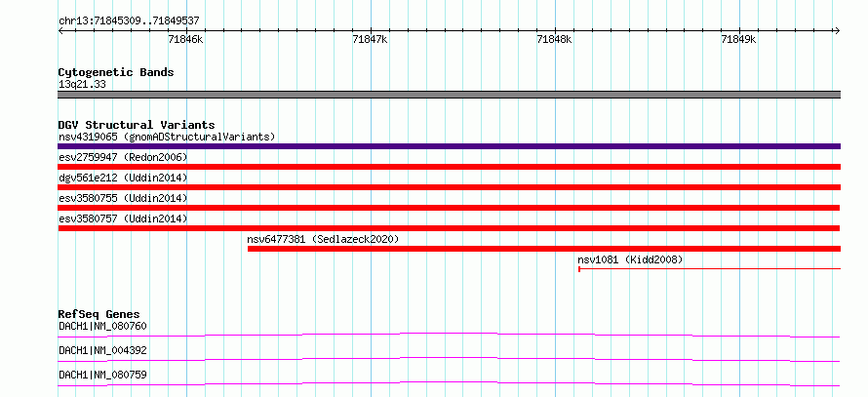The width and height of the screenshot is (868, 397).
Task: Click the magenta DACH1|NM_080759 intron line
Action: (449, 383)
